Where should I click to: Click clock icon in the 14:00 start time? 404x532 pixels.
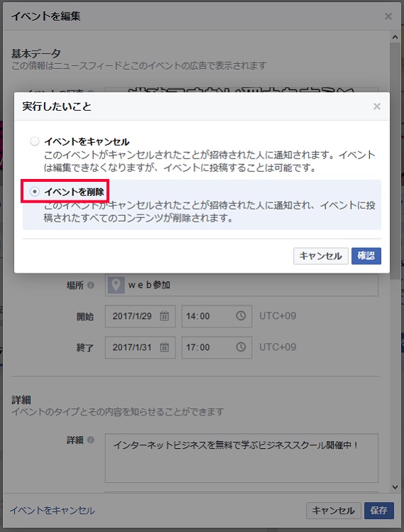tap(241, 316)
